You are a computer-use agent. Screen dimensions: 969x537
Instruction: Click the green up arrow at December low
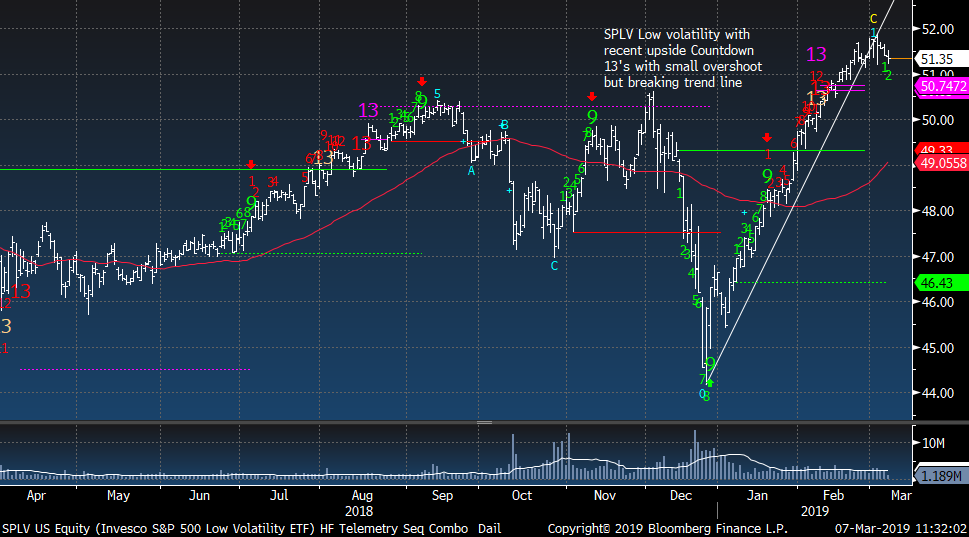(709, 383)
